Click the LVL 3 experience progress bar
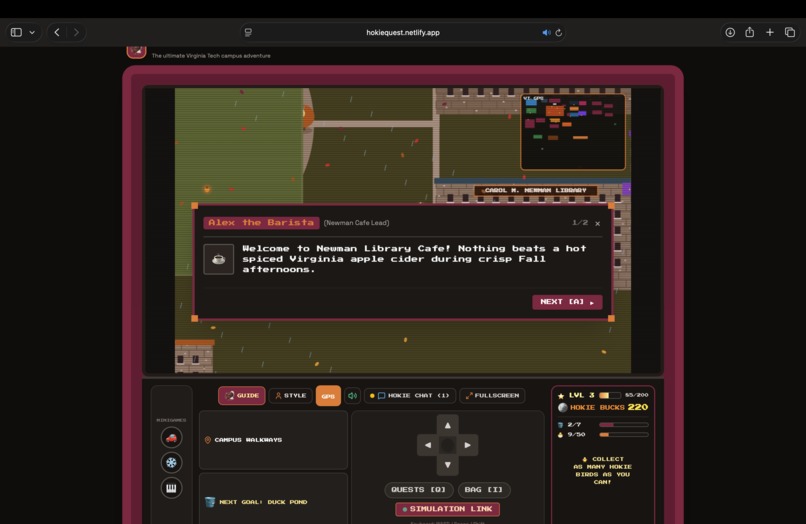The height and width of the screenshot is (524, 806). [x=610, y=395]
